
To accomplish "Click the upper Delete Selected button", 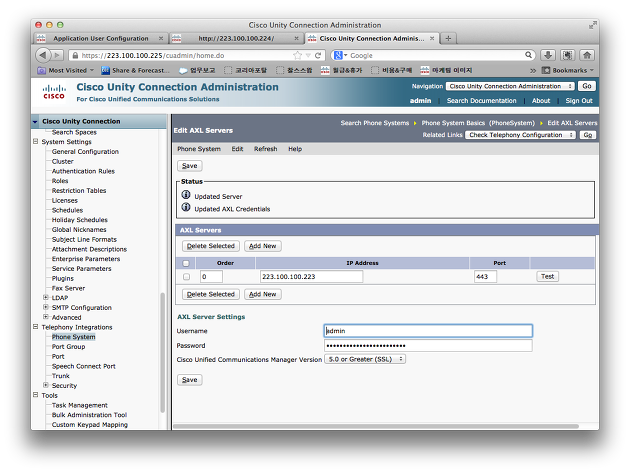I will click(211, 246).
